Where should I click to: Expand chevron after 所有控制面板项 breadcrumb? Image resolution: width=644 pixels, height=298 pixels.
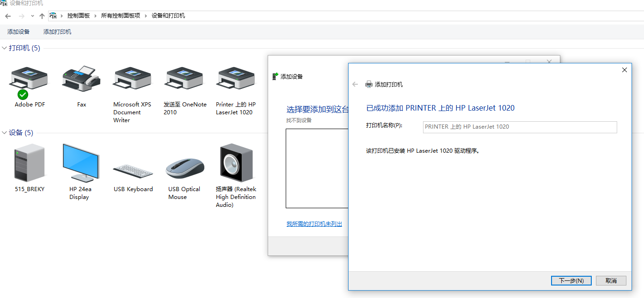click(146, 16)
